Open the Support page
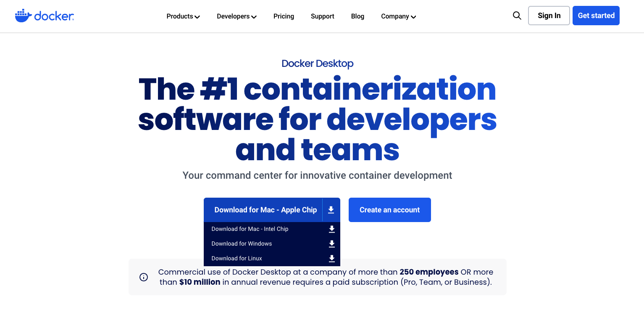Viewport: 644px width, 315px height. pyautogui.click(x=323, y=16)
